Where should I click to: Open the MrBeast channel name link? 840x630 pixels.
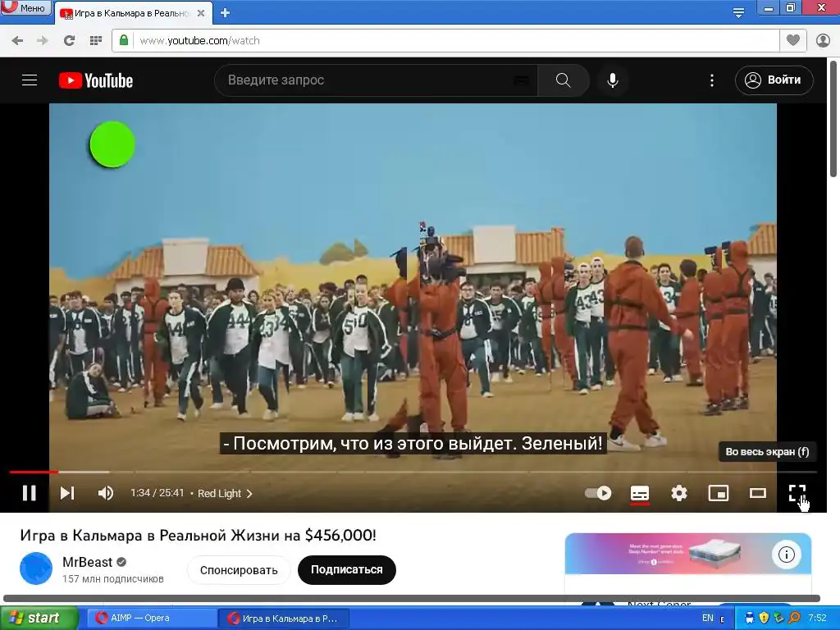(87, 562)
